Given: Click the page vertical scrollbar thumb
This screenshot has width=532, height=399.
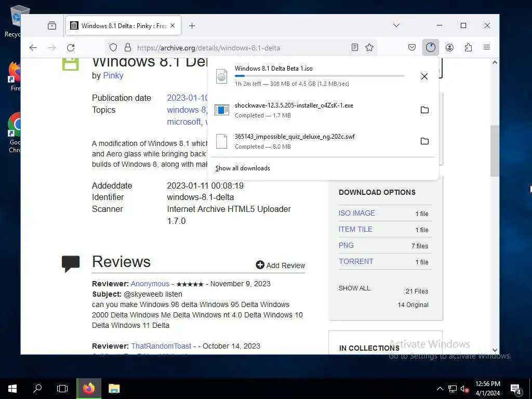Looking at the screenshot, I should coord(495,151).
